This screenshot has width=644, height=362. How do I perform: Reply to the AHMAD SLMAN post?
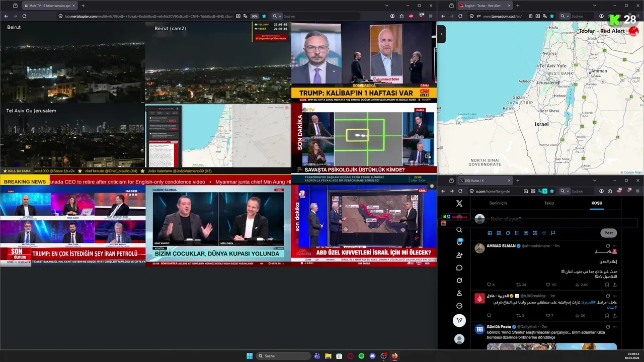[489, 285]
